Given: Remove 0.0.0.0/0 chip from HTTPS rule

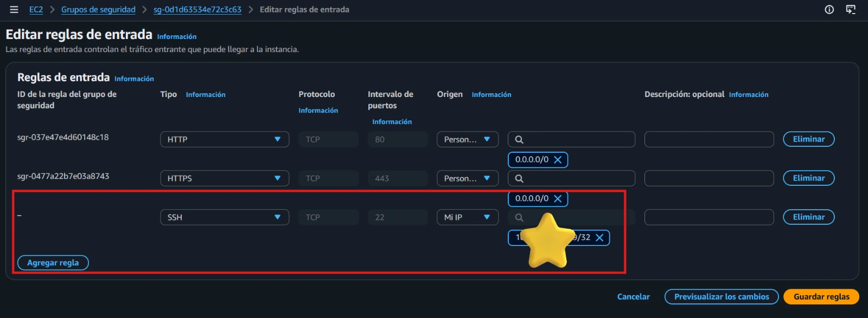Looking at the screenshot, I should tap(558, 199).
